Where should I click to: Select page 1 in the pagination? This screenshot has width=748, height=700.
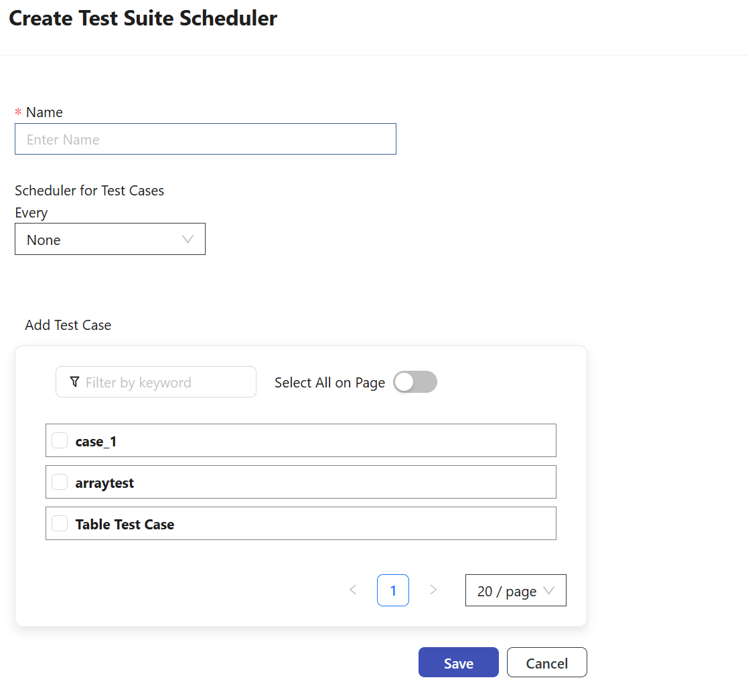click(x=393, y=590)
